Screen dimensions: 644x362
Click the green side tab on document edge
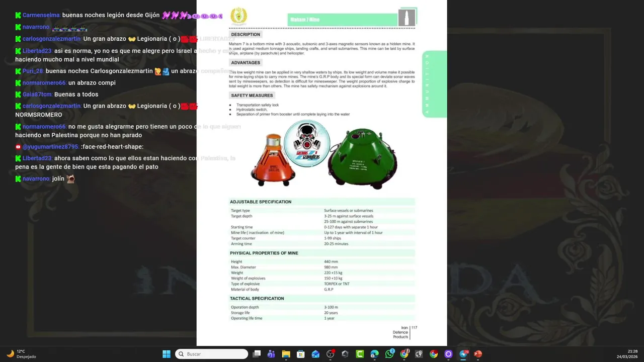tap(434, 84)
